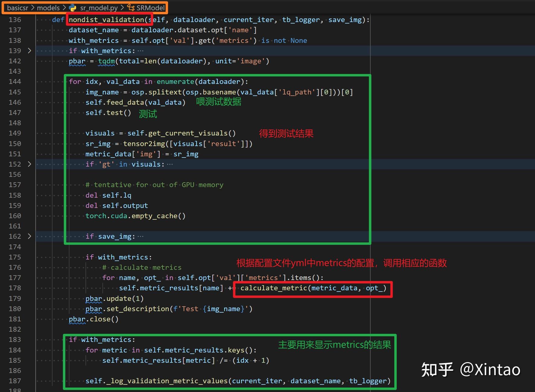Screen dimensions: 535x392
Task: Click self.metric_results.keys() on line 184
Action: 198,350
